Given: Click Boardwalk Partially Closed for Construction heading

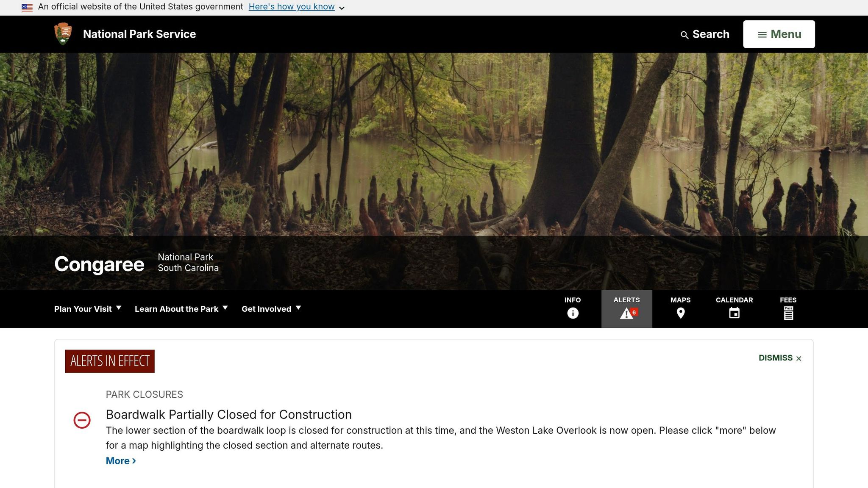Looking at the screenshot, I should click(x=229, y=414).
